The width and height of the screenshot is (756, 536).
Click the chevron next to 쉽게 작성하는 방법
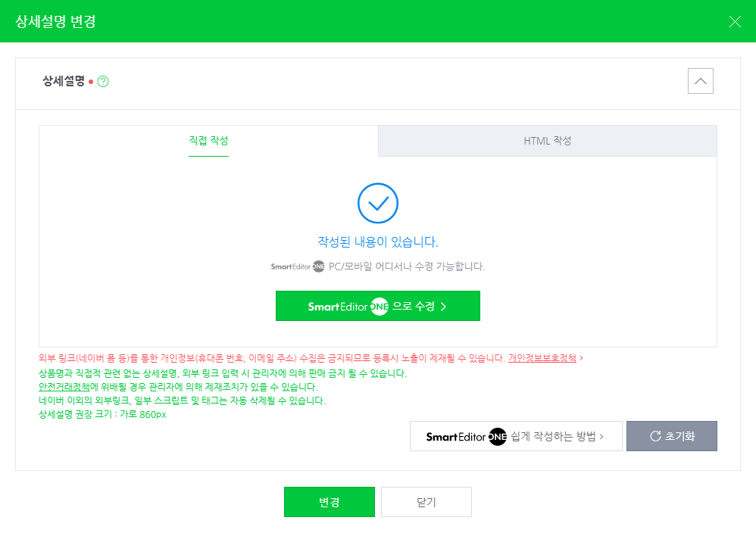pyautogui.click(x=601, y=436)
